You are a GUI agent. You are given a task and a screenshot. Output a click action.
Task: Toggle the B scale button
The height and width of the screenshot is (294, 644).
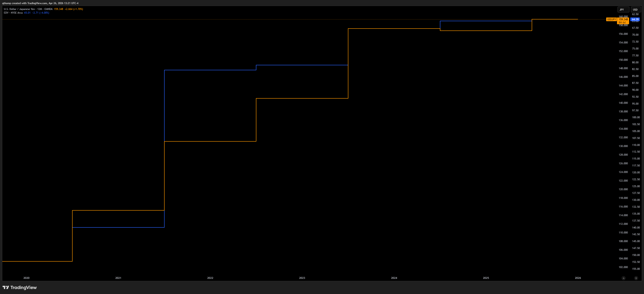pos(636,278)
